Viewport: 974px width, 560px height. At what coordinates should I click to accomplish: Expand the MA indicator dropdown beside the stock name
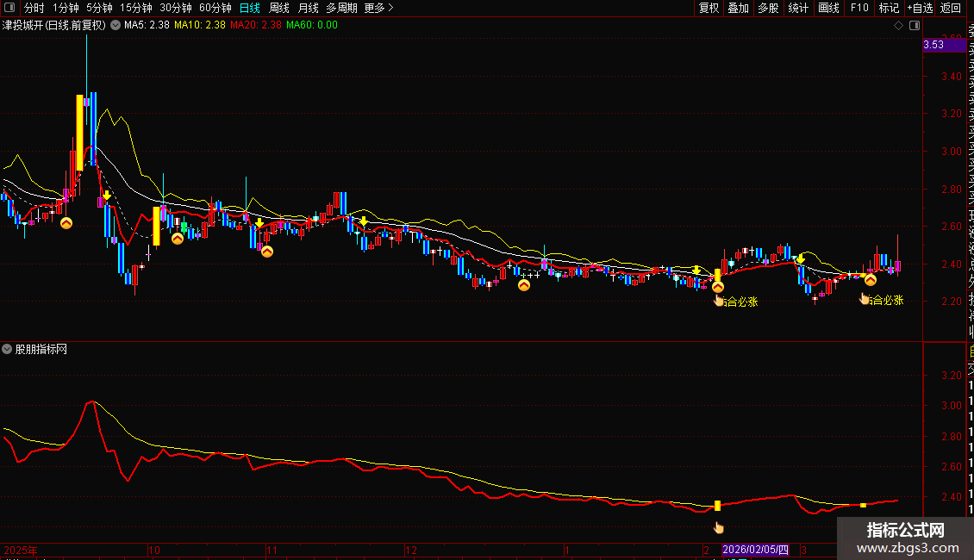coord(116,26)
